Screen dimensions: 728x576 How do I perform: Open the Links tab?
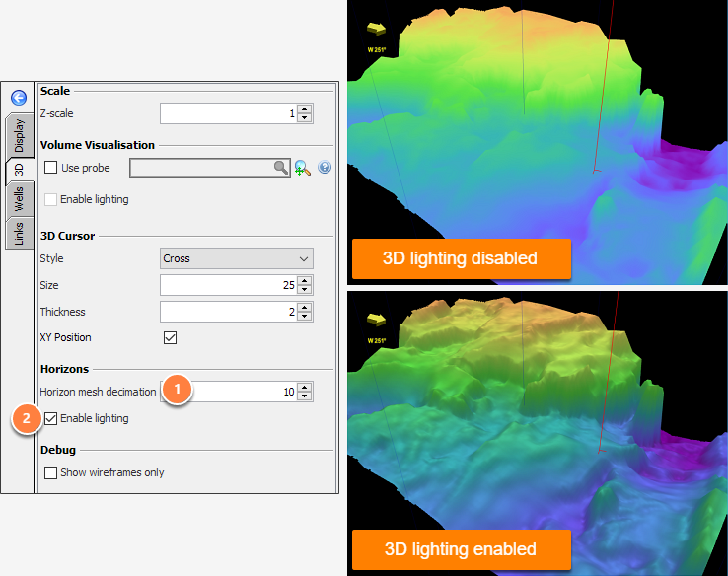tap(19, 234)
